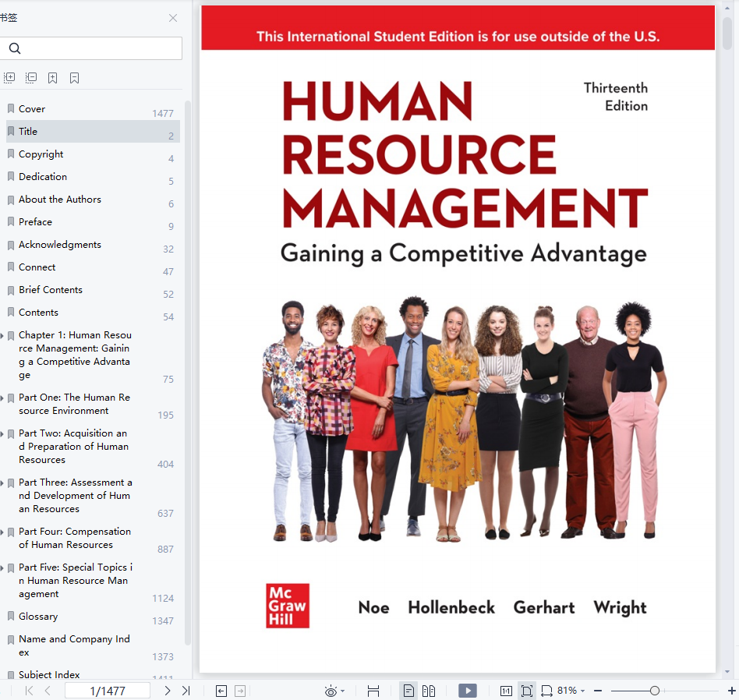The height and width of the screenshot is (700, 739).
Task: Expand Part Two: Acquisition and Preparation
Action: [2, 433]
